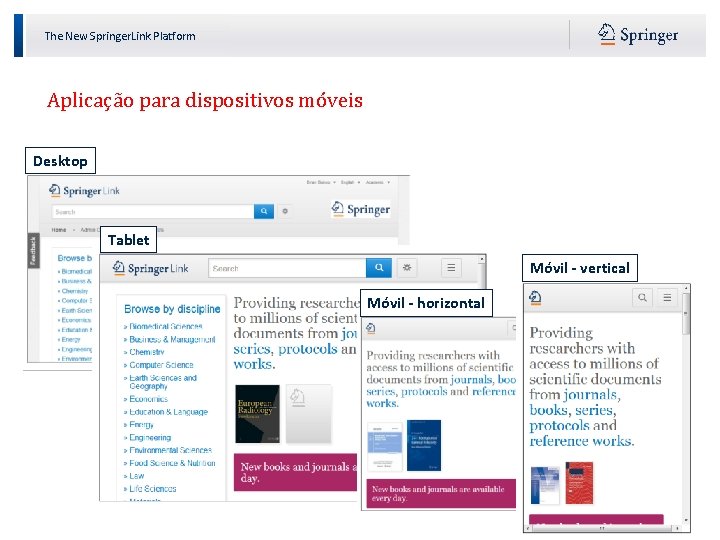Image resolution: width=720 pixels, height=540 pixels.
Task: Open Biomedical Sciences discipline in Tablet view
Action: tap(165, 326)
